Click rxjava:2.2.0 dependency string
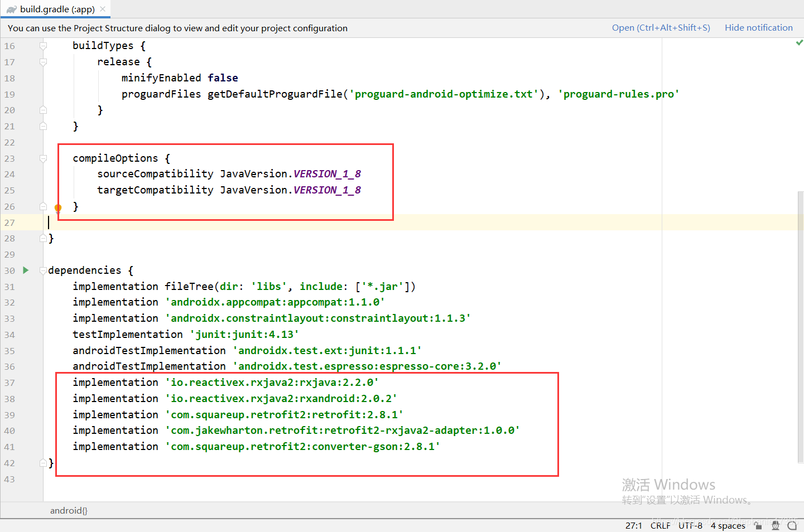The image size is (804, 532). pyautogui.click(x=272, y=383)
